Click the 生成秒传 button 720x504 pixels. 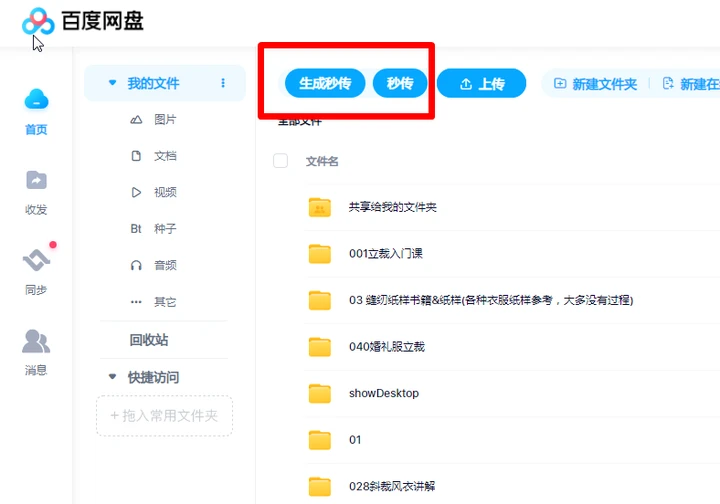point(325,83)
